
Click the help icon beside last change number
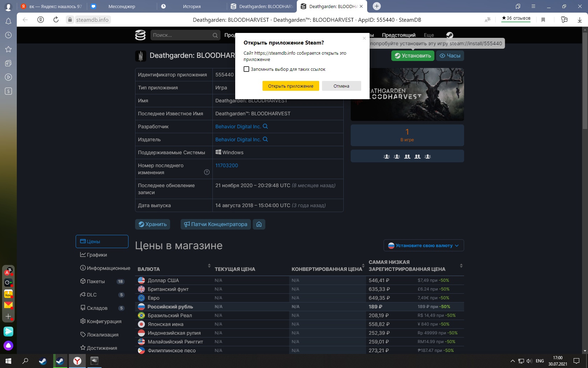207,172
